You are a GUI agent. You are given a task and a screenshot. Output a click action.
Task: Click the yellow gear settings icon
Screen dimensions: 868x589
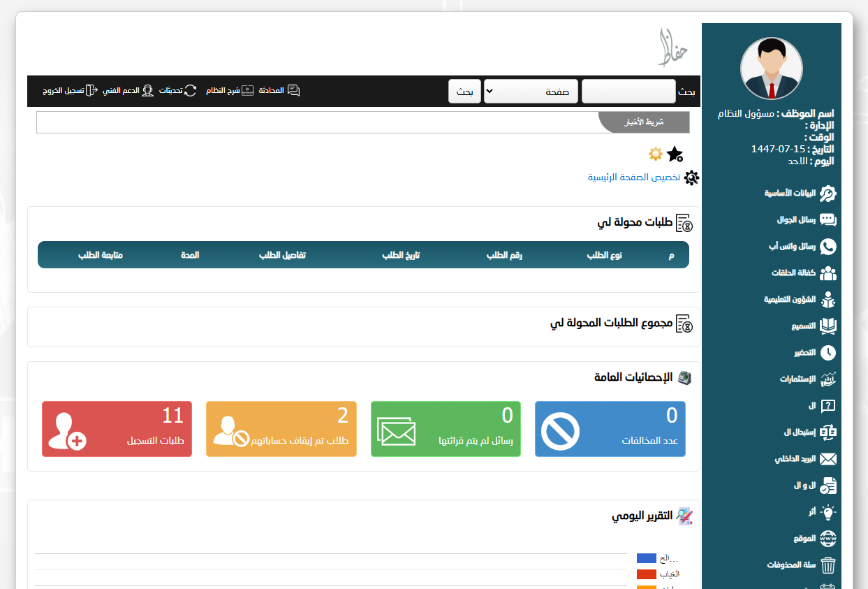pyautogui.click(x=655, y=154)
